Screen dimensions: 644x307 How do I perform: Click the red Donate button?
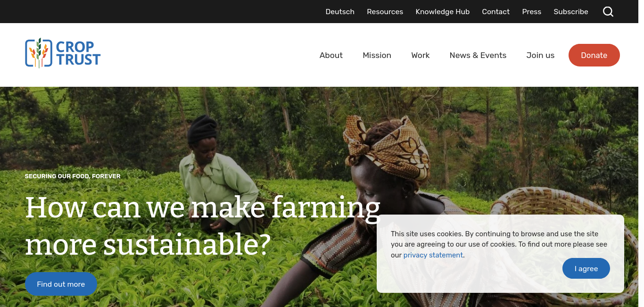coord(594,55)
